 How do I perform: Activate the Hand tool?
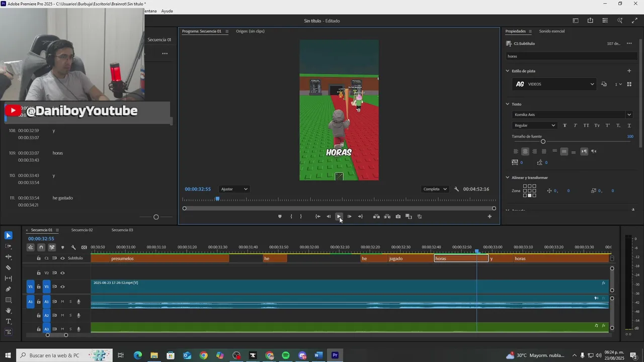tap(8, 310)
